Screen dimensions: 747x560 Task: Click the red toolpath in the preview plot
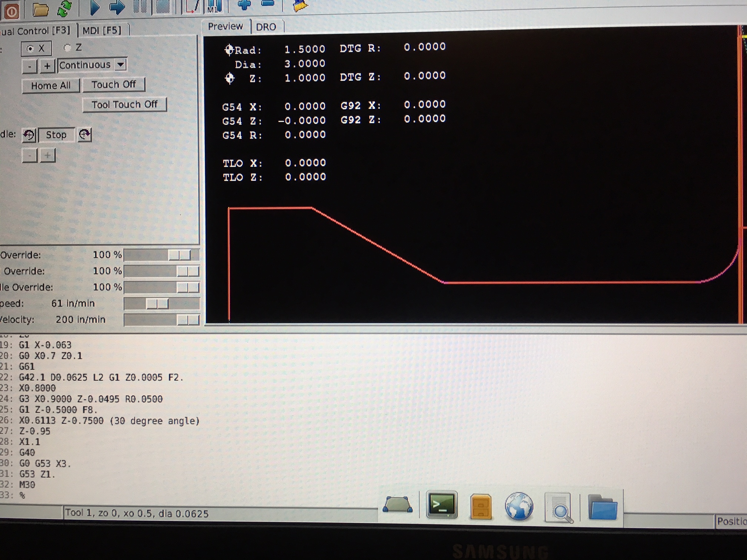tap(377, 246)
